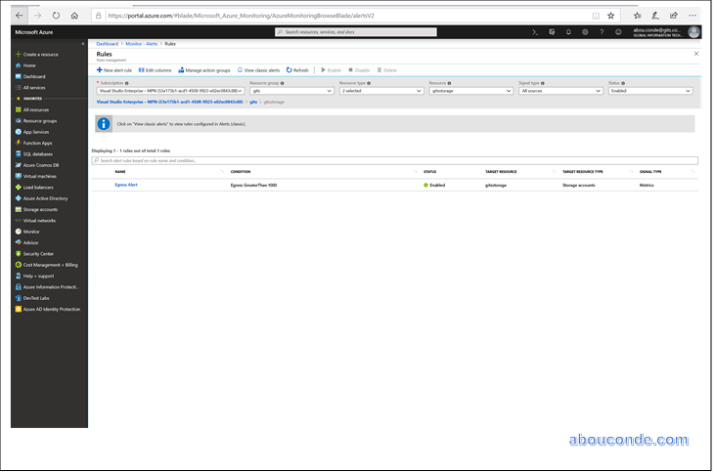Close the Rules blade with X
The height and width of the screenshot is (472, 714).
[x=695, y=54]
